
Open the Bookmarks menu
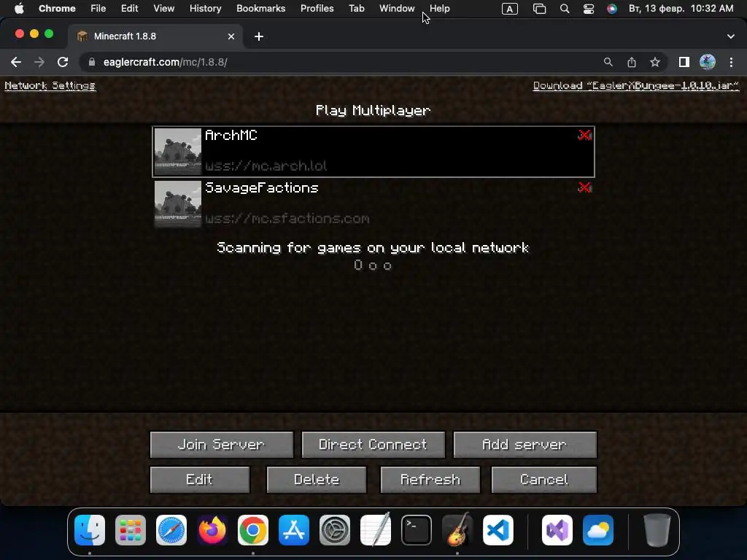coord(260,8)
